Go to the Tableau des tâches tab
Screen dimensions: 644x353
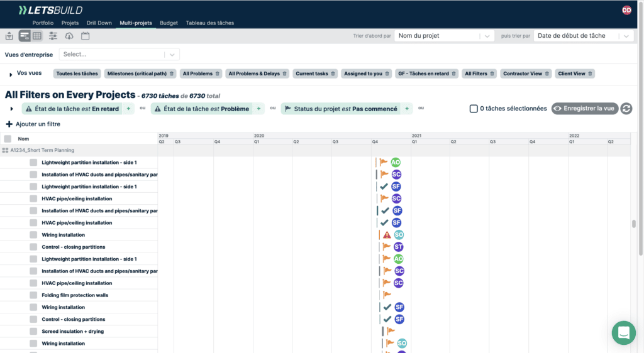click(x=209, y=23)
